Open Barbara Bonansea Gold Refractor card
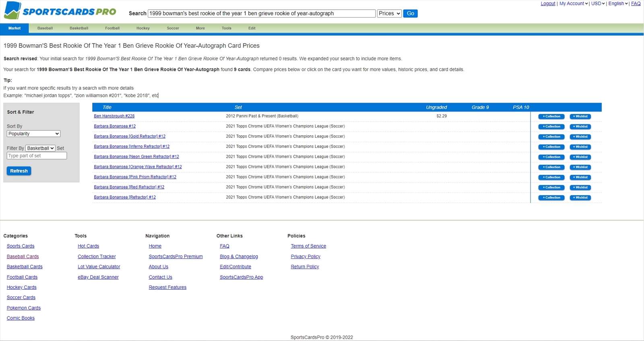644x341 pixels. [130, 136]
